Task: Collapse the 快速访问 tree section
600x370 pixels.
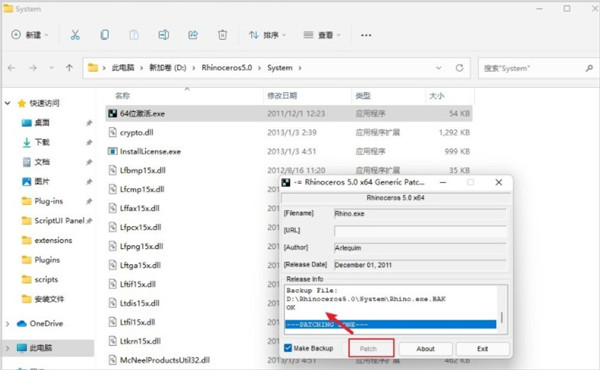Action: click(7, 103)
